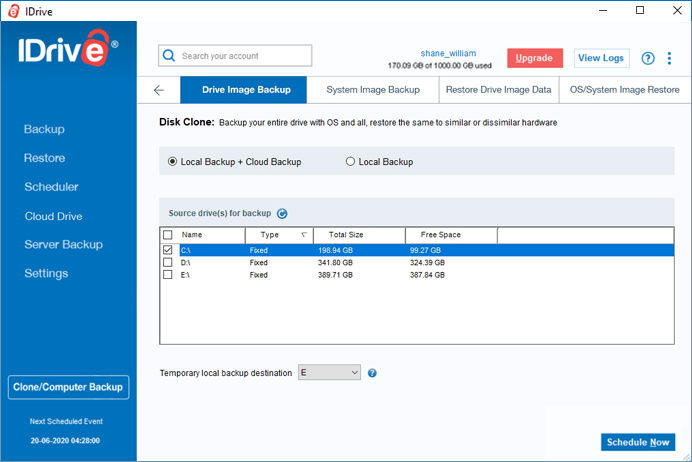This screenshot has width=692, height=462.
Task: Select the E:\ drive name
Action: click(x=185, y=275)
